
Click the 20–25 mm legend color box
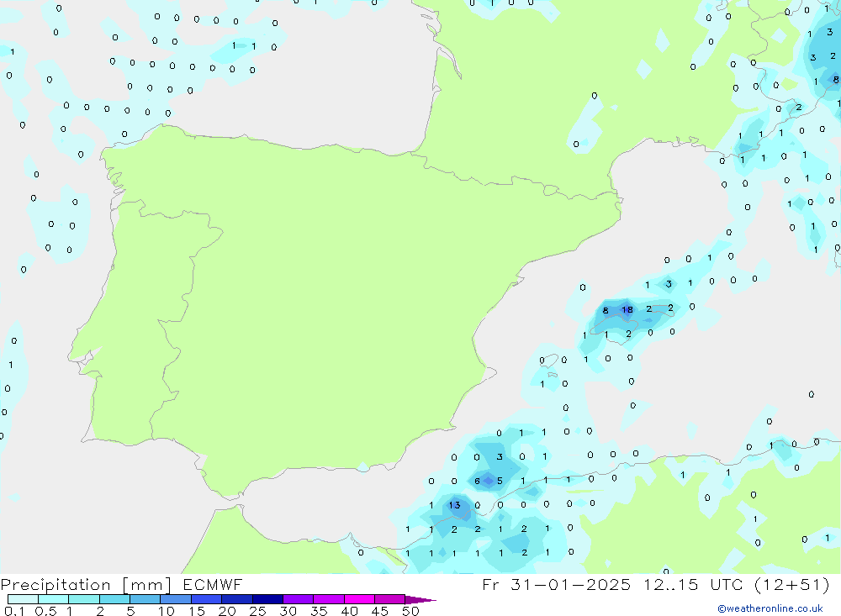coord(237,599)
